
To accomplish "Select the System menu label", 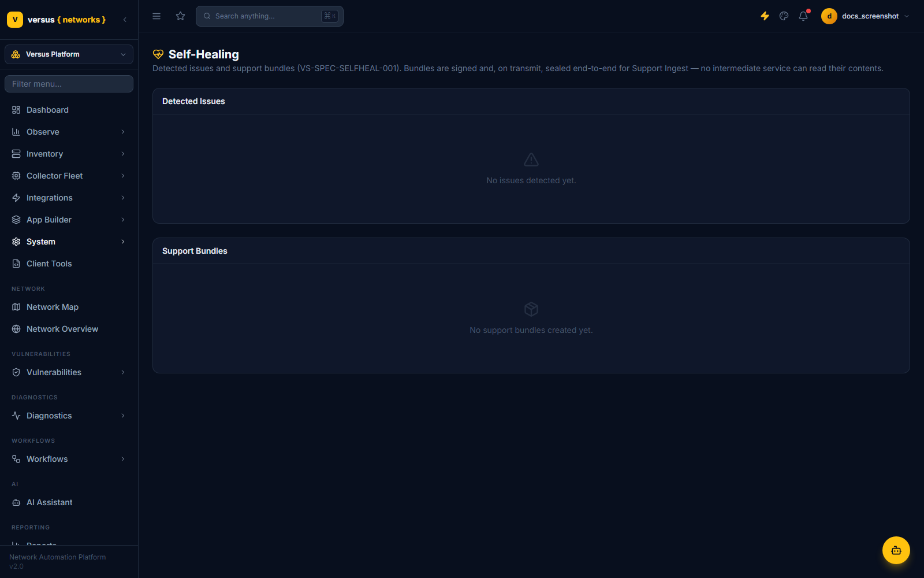I will [41, 242].
